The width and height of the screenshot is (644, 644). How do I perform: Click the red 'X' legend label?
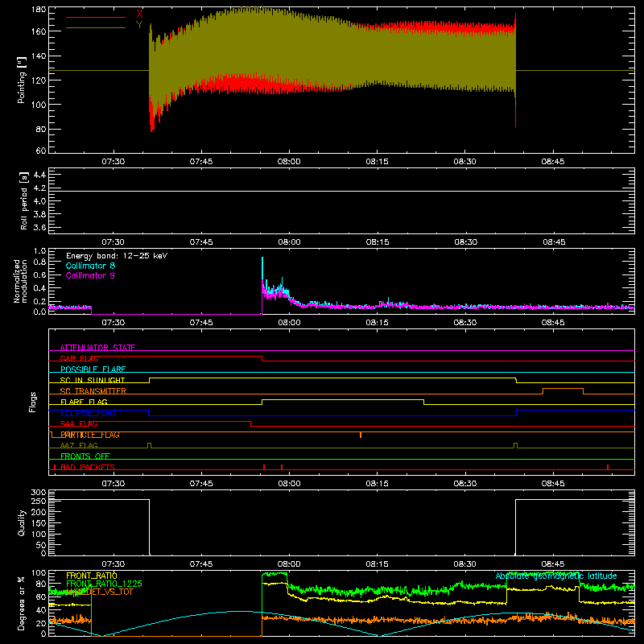(139, 14)
